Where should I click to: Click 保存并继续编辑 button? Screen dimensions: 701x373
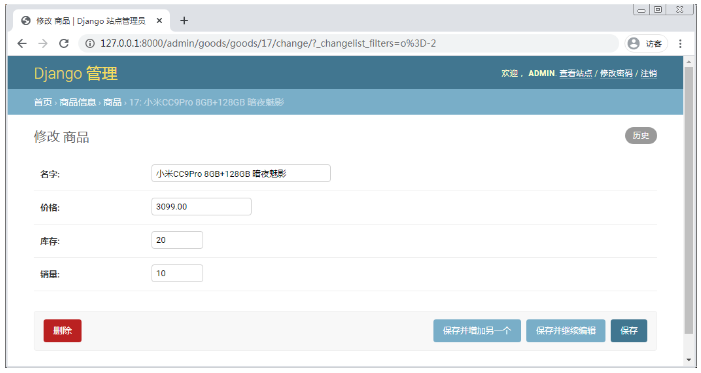point(566,331)
